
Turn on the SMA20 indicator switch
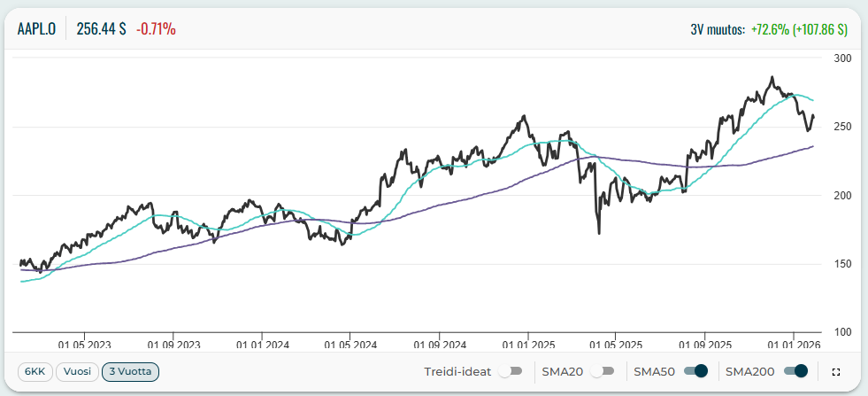tap(603, 372)
